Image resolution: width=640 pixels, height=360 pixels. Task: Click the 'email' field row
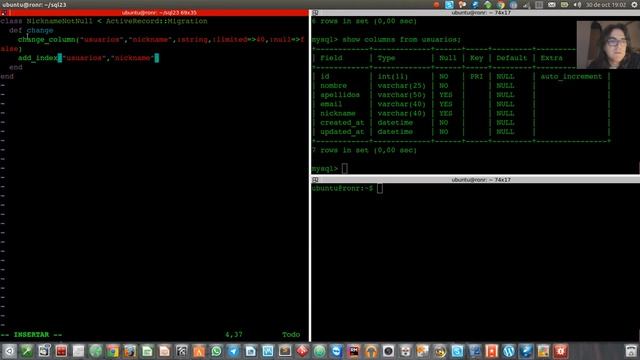[x=460, y=104]
